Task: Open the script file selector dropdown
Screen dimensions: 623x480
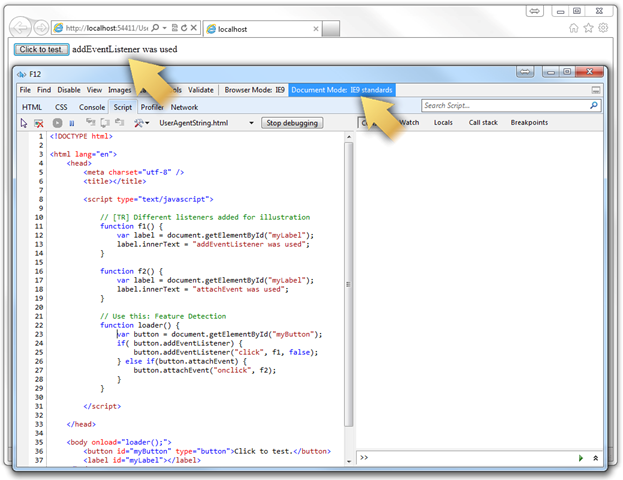Action: [251, 123]
